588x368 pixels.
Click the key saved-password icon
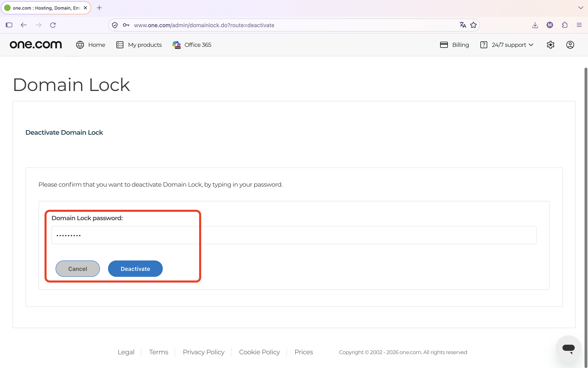tap(126, 25)
